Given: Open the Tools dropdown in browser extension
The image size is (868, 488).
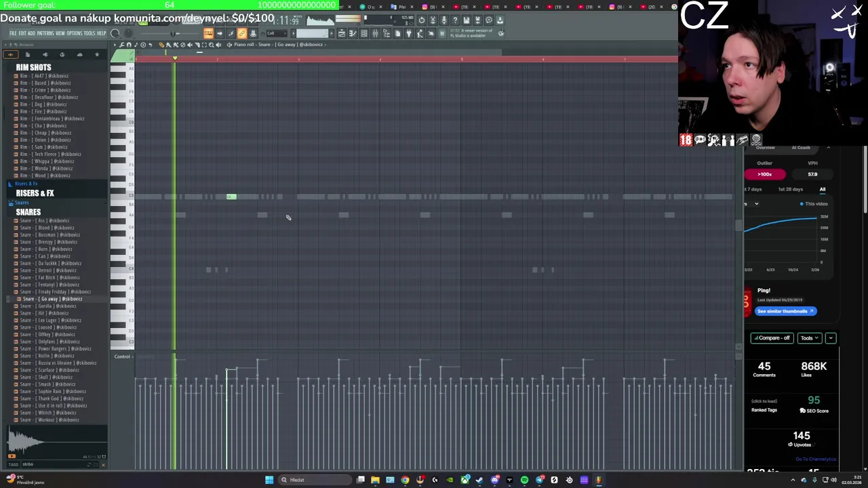Looking at the screenshot, I should [x=809, y=338].
